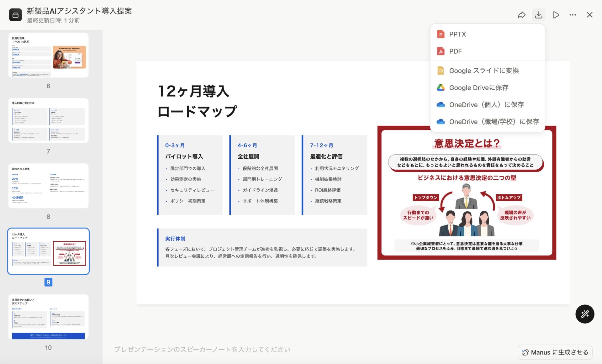Click the download icon in header
The width and height of the screenshot is (602, 364).
click(538, 15)
